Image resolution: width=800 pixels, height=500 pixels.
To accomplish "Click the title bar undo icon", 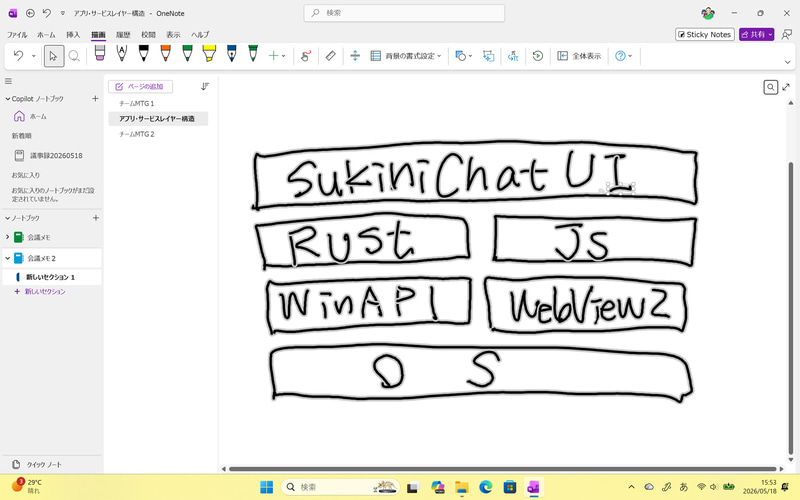I will click(x=46, y=13).
